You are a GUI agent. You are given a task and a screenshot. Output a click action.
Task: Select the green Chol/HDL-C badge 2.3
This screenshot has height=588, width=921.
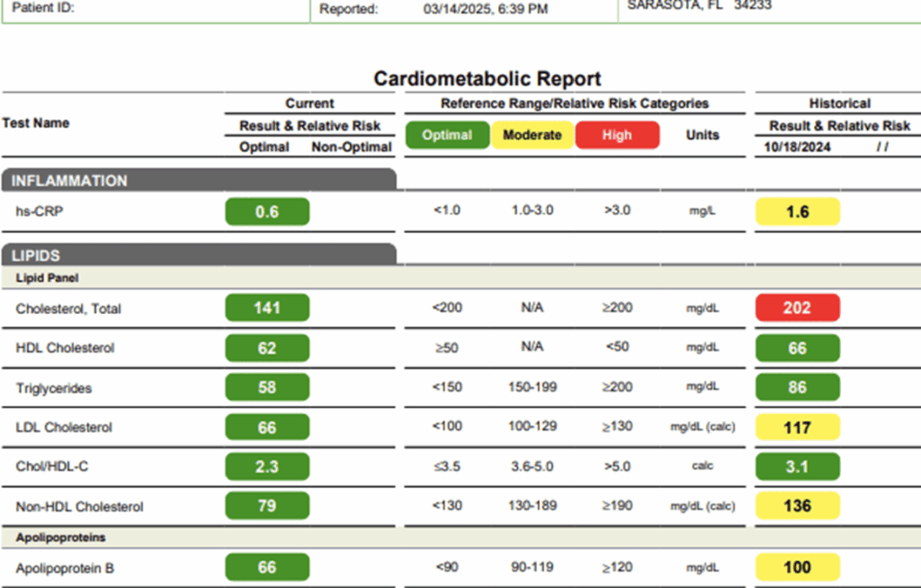click(x=266, y=466)
